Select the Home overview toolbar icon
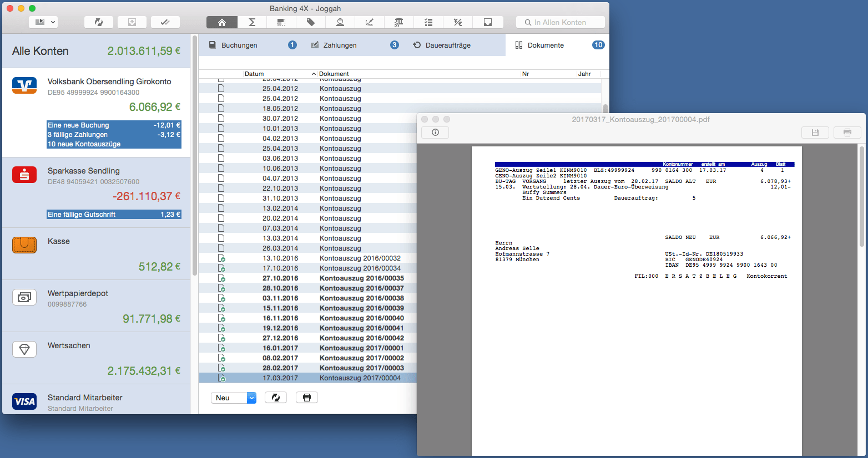This screenshot has height=458, width=868. (221, 22)
